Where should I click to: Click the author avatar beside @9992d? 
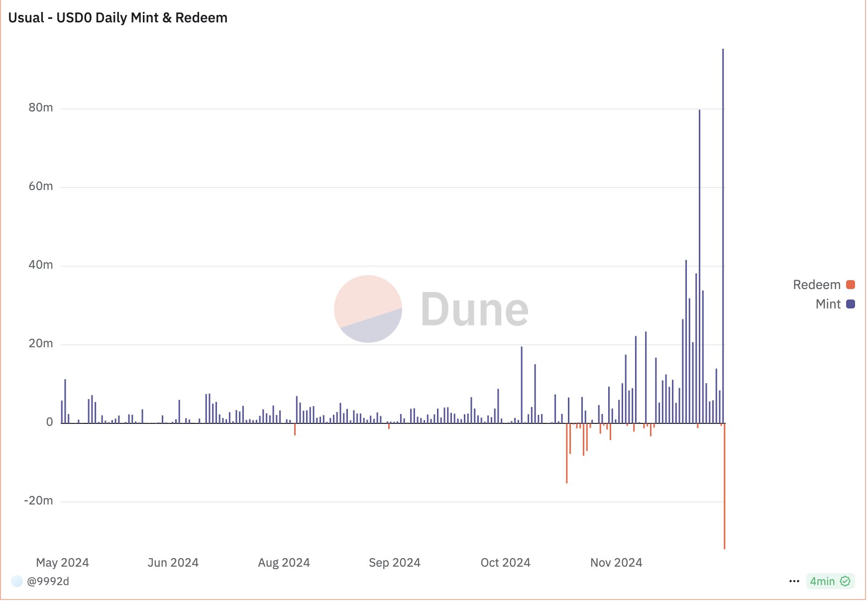tap(17, 581)
